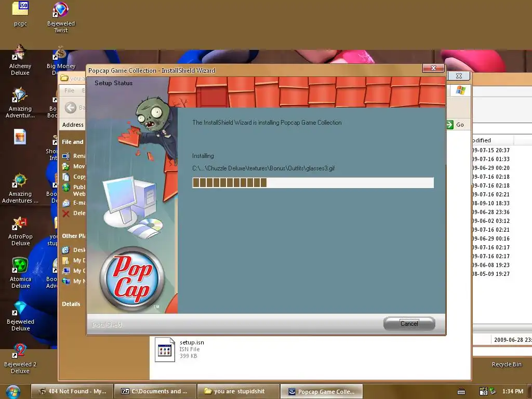The height and width of the screenshot is (399, 532).
Task: Select Recycle Bin on desktop
Action: 507,364
